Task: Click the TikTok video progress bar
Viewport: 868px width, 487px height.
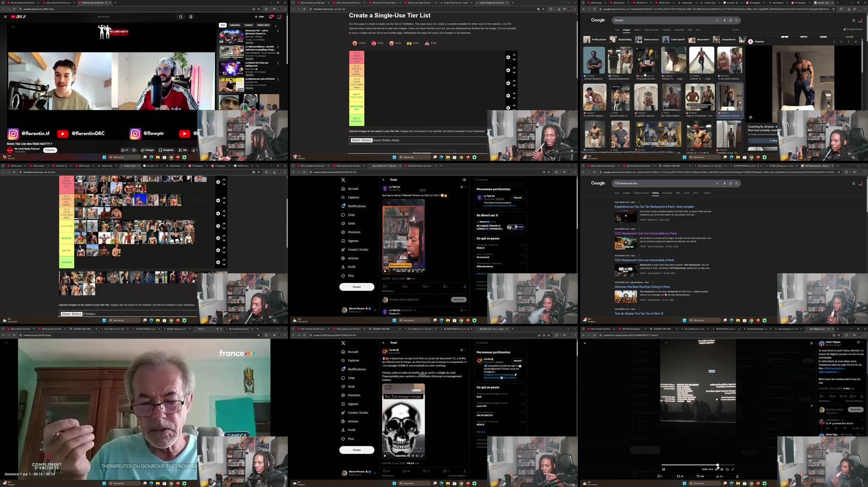Action: 698,464
